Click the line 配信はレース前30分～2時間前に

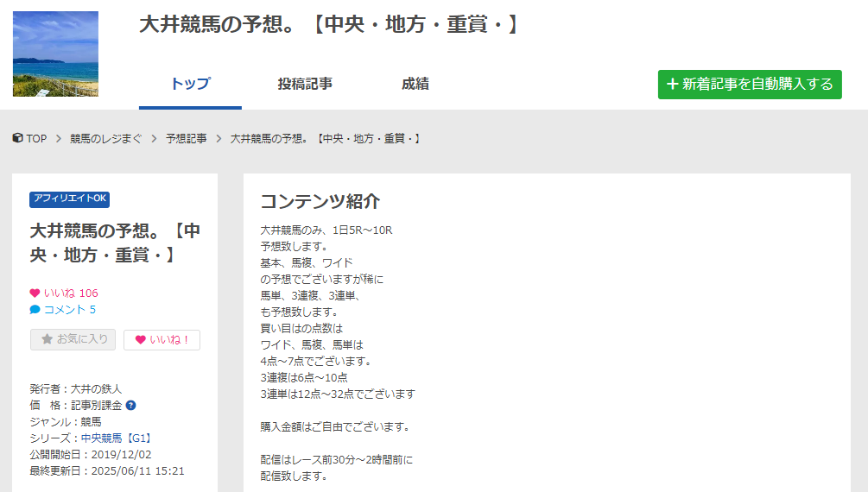click(x=337, y=460)
